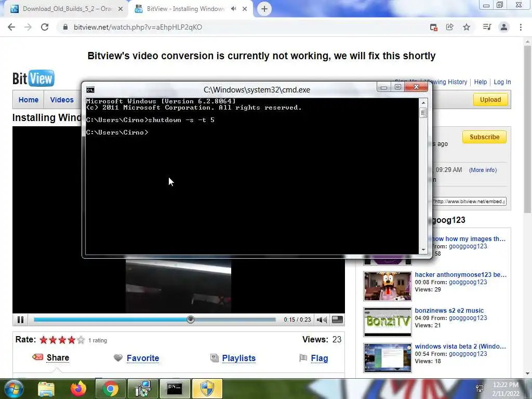Open windows vista beta 2 title link

[460, 347]
